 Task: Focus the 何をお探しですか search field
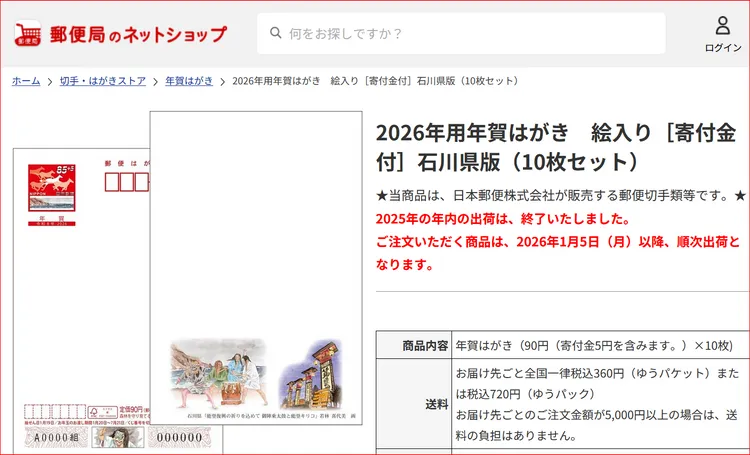470,34
